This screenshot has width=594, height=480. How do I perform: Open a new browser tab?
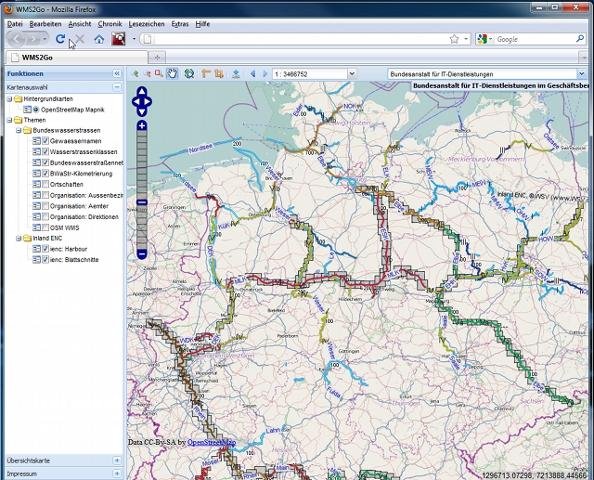coord(157,58)
